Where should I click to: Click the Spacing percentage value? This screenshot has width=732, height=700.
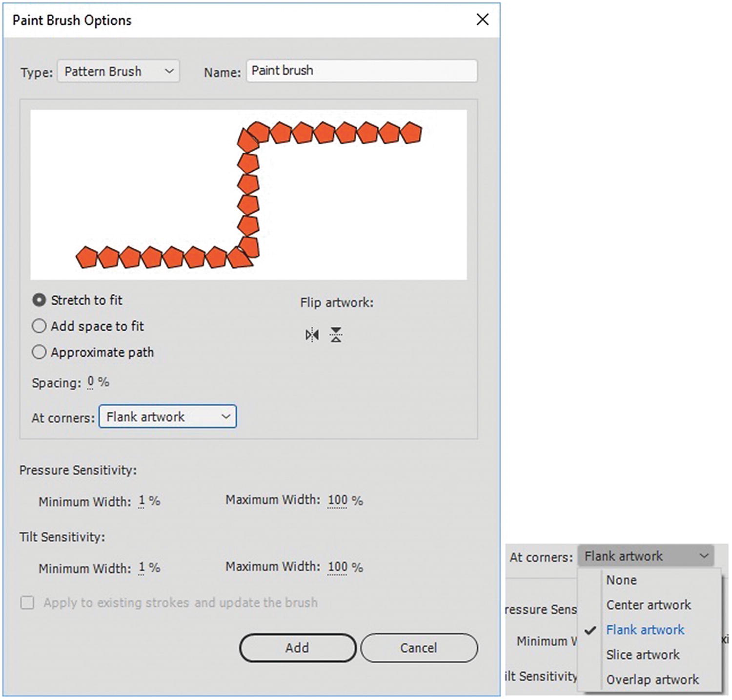coord(91,382)
